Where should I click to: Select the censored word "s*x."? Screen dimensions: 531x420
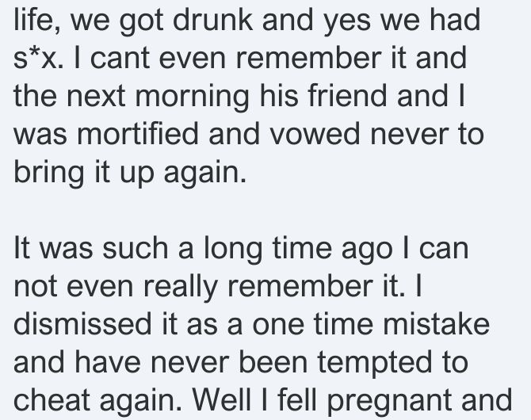[x=38, y=58]
